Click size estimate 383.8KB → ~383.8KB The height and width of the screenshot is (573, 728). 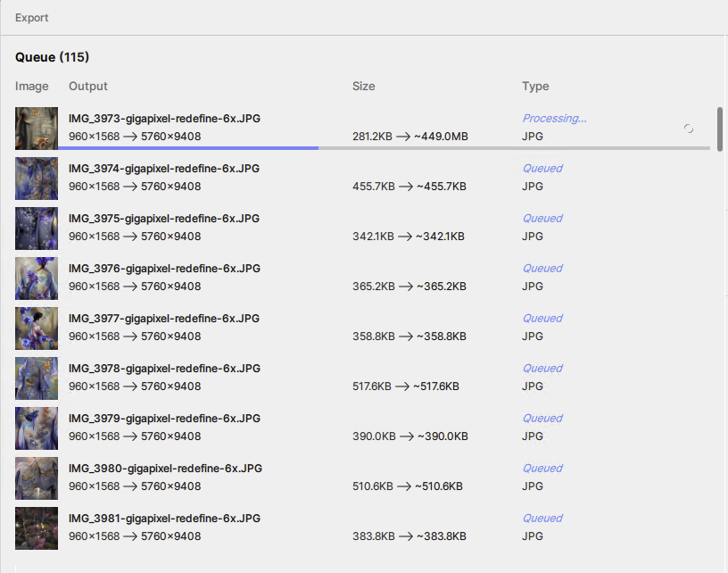coord(409,536)
